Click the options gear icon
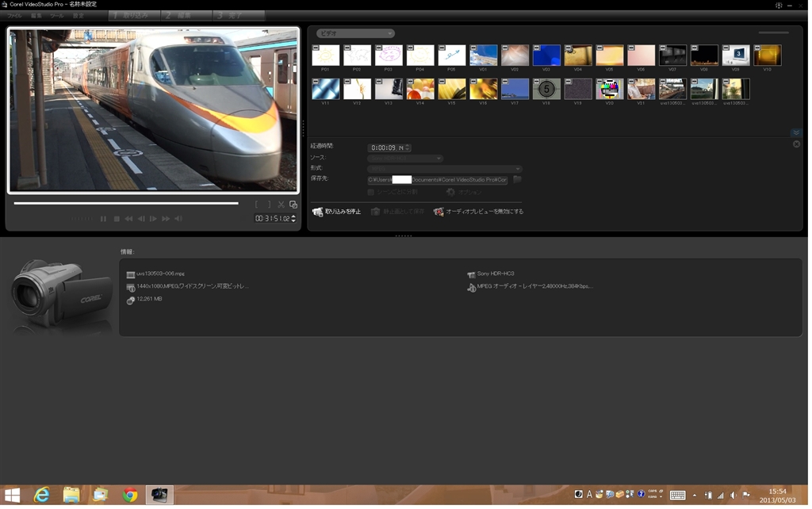Screen dimensions: 812x509 pos(450,192)
